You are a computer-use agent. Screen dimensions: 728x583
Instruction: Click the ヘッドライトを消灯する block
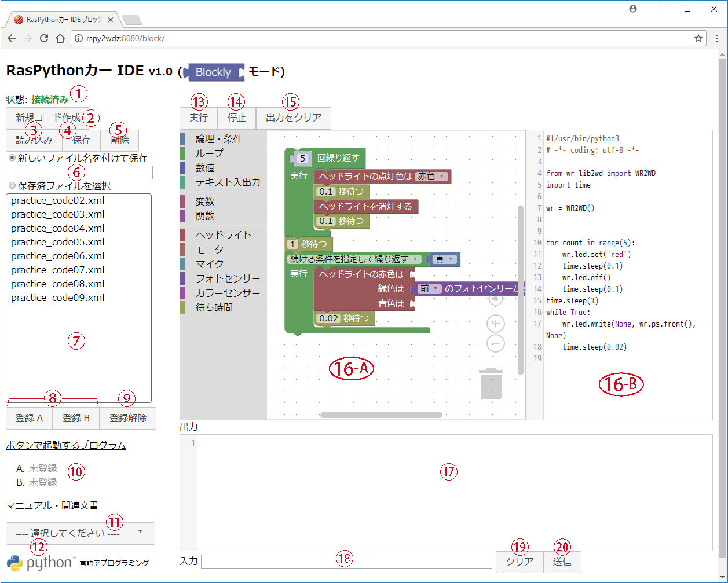(365, 206)
